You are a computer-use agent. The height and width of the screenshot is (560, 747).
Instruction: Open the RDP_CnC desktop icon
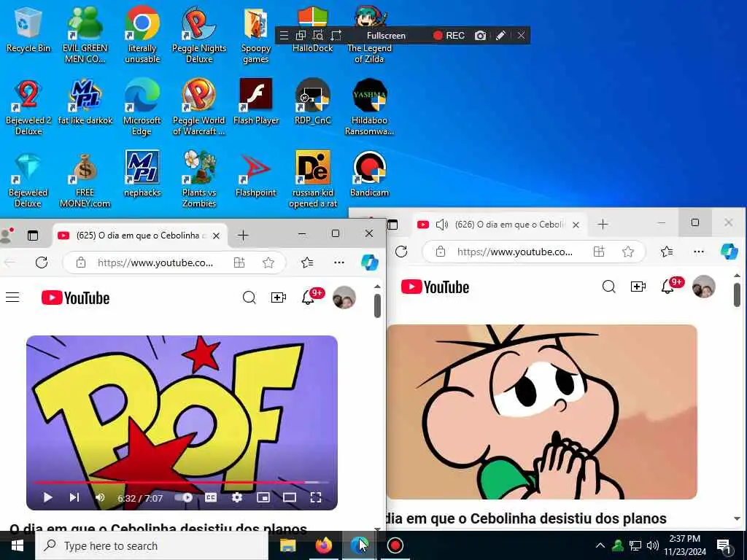(312, 102)
